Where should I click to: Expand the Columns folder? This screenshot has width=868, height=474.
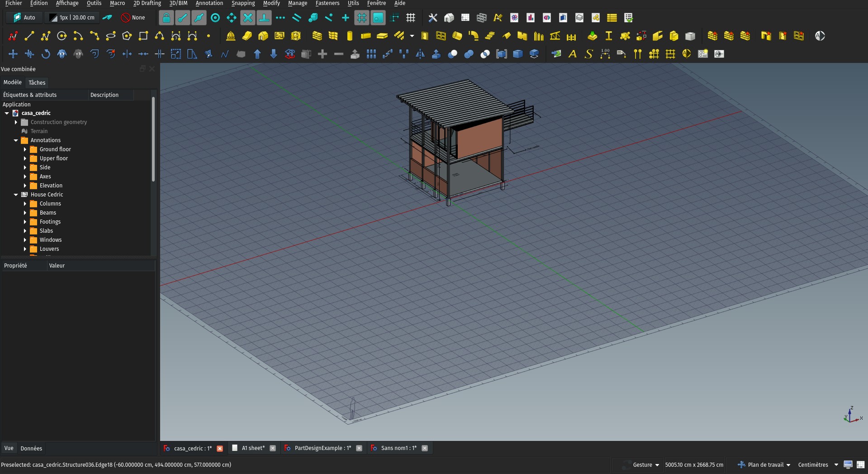[25, 204]
